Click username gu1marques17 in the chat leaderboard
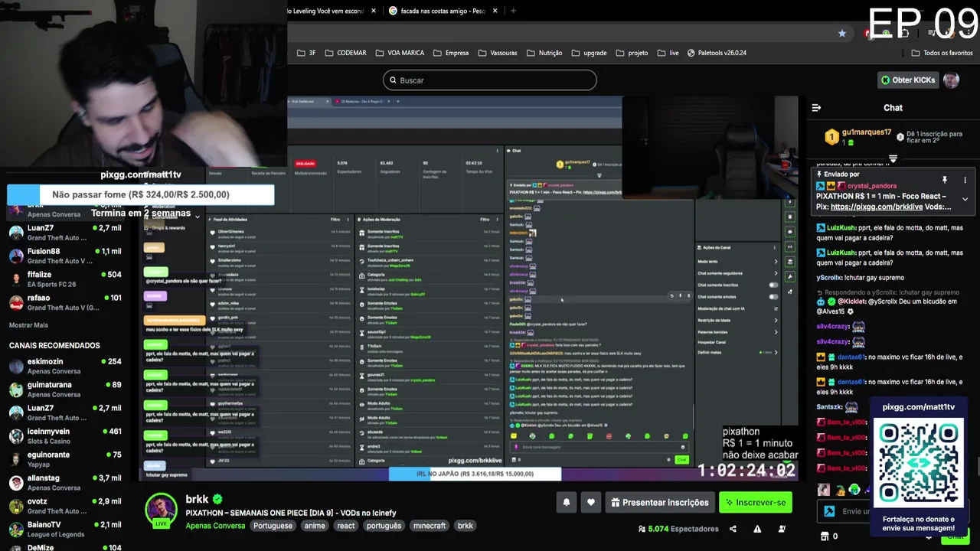Screen dimensions: 980x551 [867, 132]
